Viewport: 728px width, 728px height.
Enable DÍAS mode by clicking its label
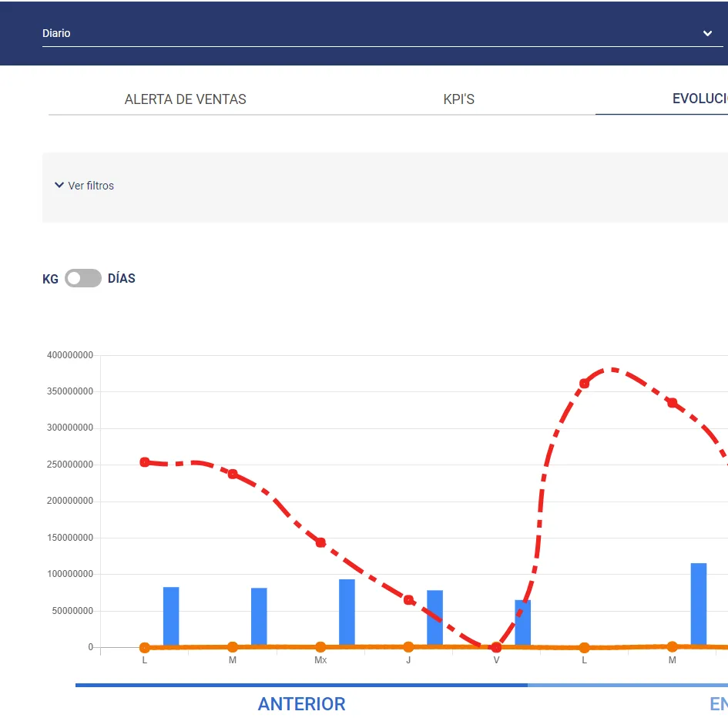point(120,278)
